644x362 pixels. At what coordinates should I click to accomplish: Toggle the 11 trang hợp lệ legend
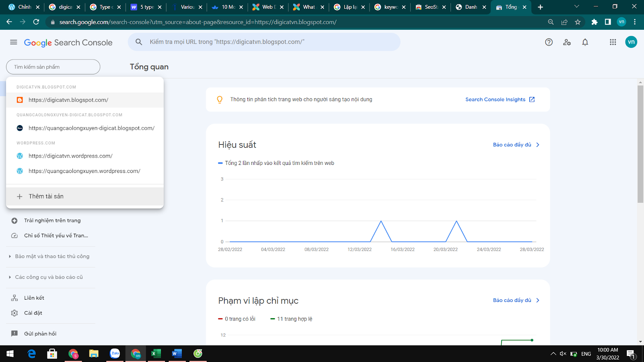(291, 319)
